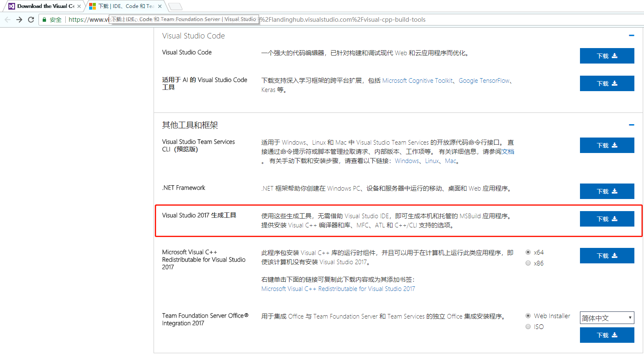Image resolution: width=644 pixels, height=357 pixels.
Task: Click the '右键单击下面的链接可复制此下载内容或为其添加书签' text
Action: (338, 280)
